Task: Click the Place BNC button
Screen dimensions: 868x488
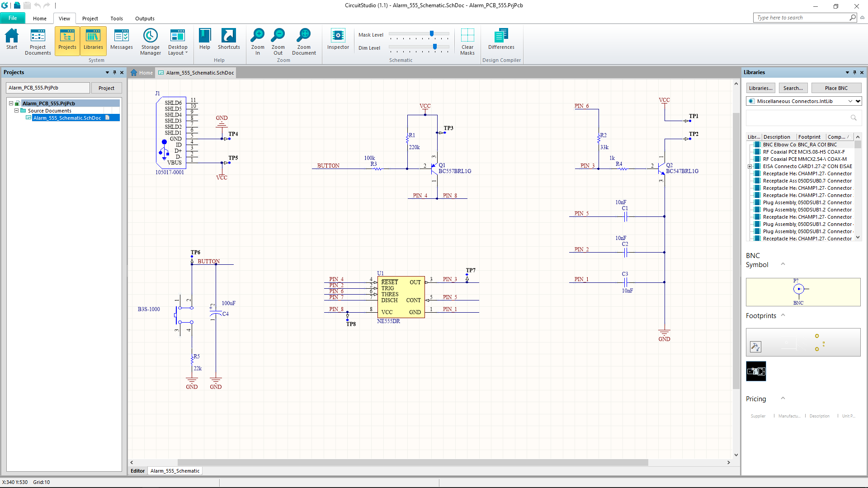Action: point(836,88)
